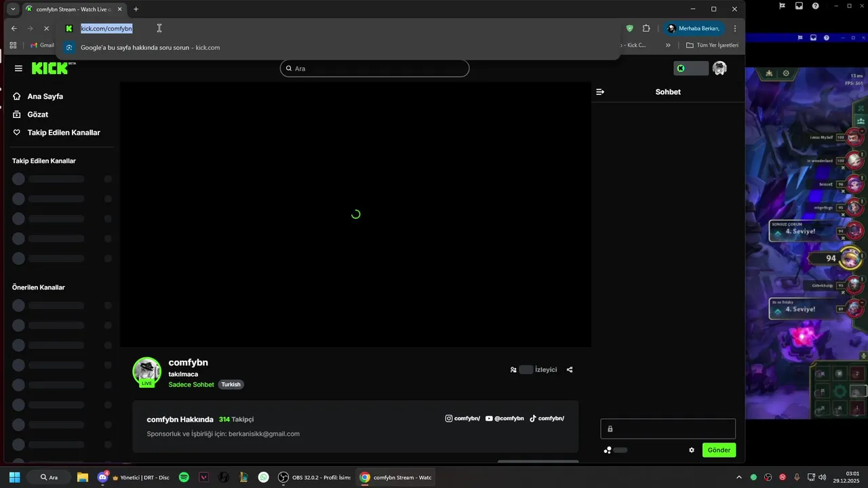Screen dimensions: 868x488
Task: Open Windows Start menu
Action: [15, 477]
